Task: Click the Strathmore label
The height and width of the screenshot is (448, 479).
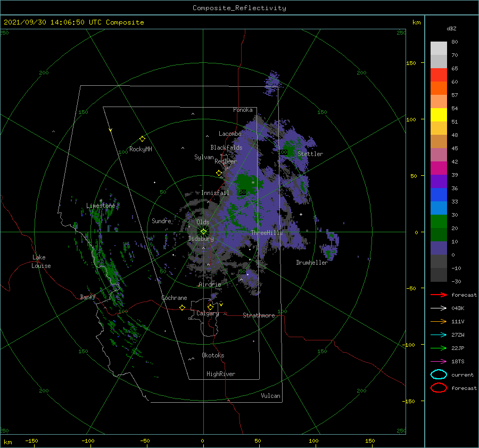Action: pos(259,315)
